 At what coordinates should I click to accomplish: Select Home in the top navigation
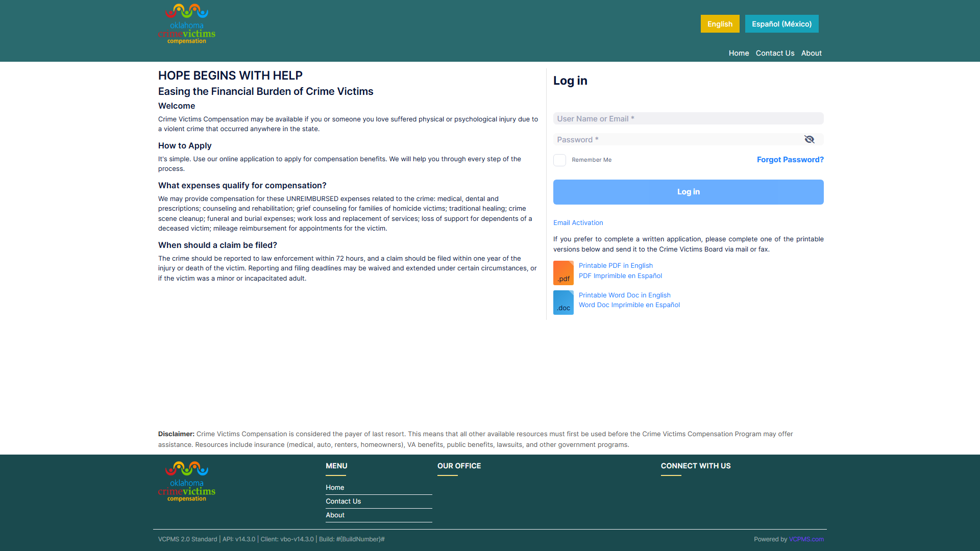(x=739, y=53)
